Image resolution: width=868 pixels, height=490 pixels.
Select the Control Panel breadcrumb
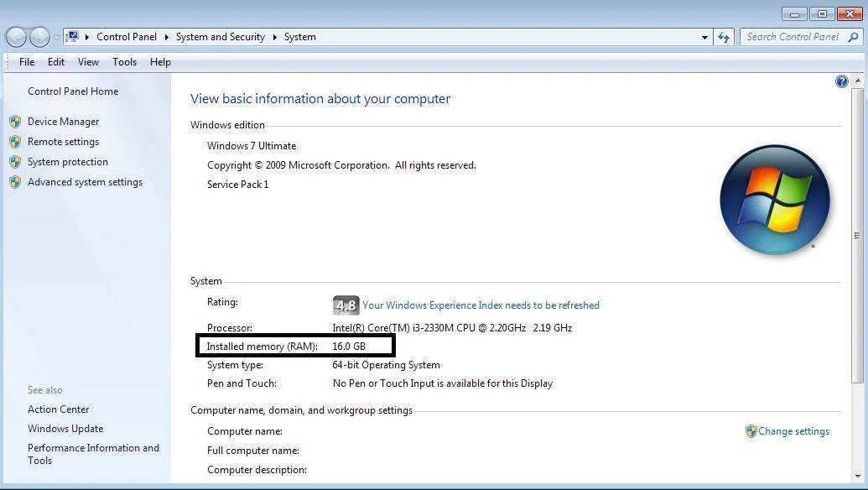(x=126, y=37)
